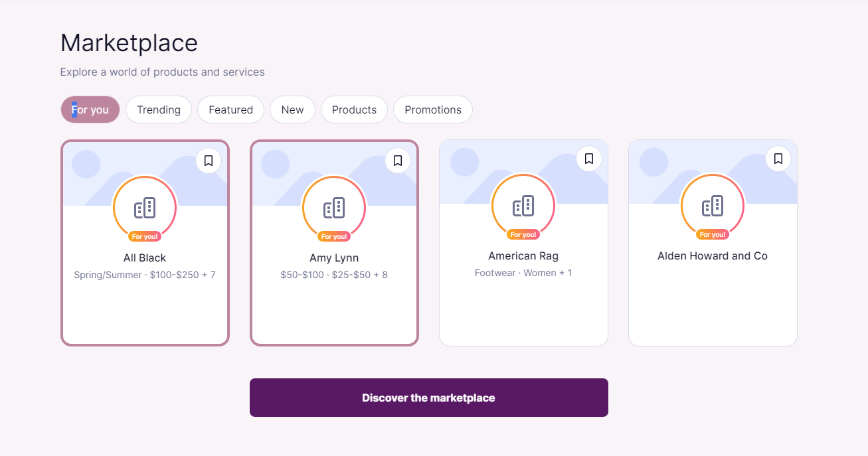This screenshot has width=868, height=456.
Task: Bookmark the All Black store card
Action: (x=208, y=161)
